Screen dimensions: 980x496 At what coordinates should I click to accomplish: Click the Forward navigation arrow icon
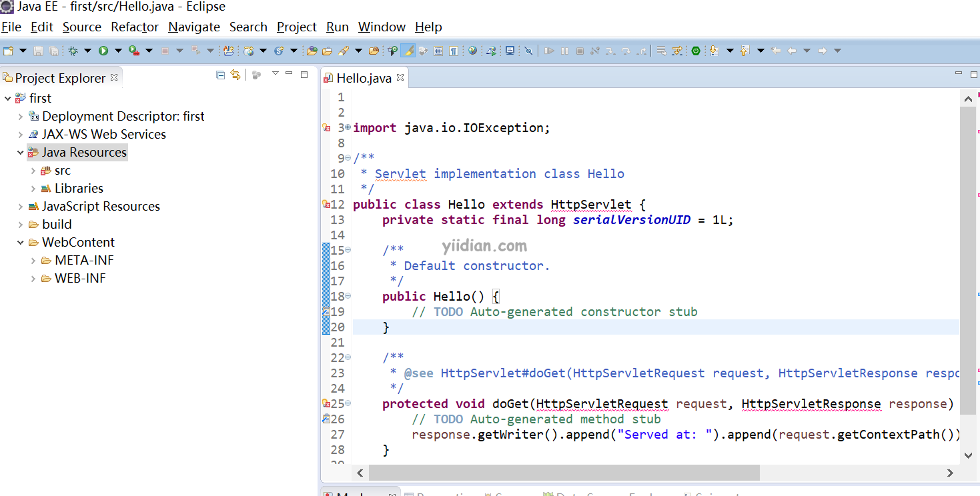(823, 51)
